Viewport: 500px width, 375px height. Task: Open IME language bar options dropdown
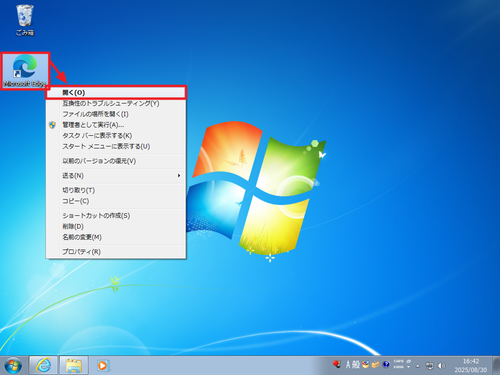(408, 367)
